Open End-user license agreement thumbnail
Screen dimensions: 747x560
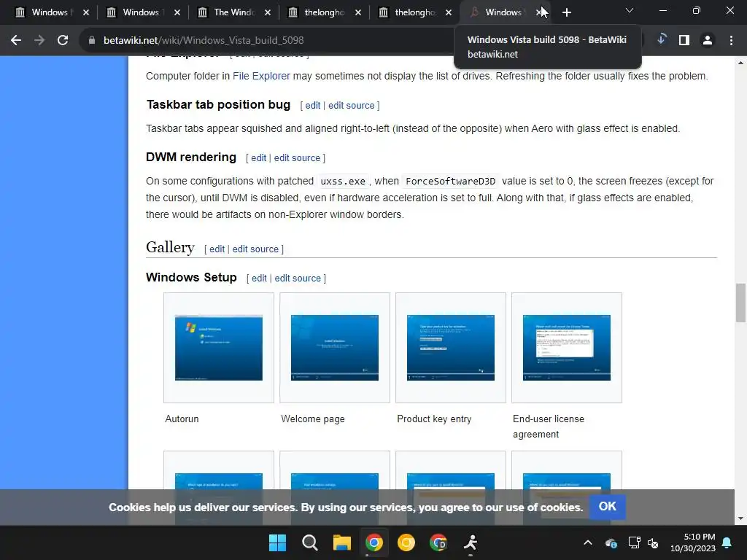[x=566, y=348]
